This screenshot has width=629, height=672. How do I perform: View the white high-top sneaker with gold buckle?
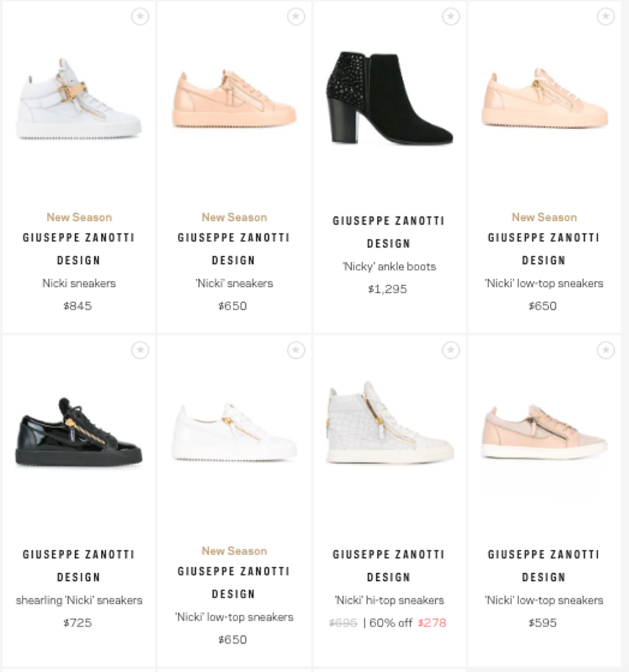[x=79, y=99]
